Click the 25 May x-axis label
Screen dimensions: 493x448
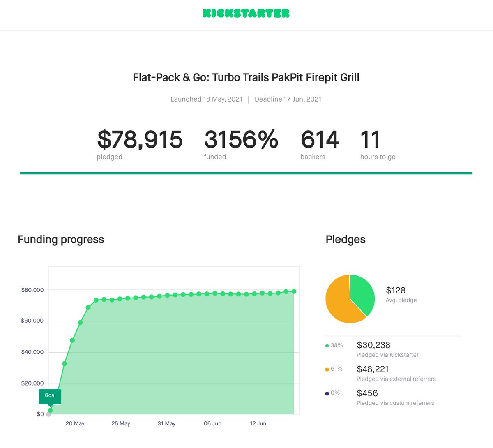click(121, 423)
